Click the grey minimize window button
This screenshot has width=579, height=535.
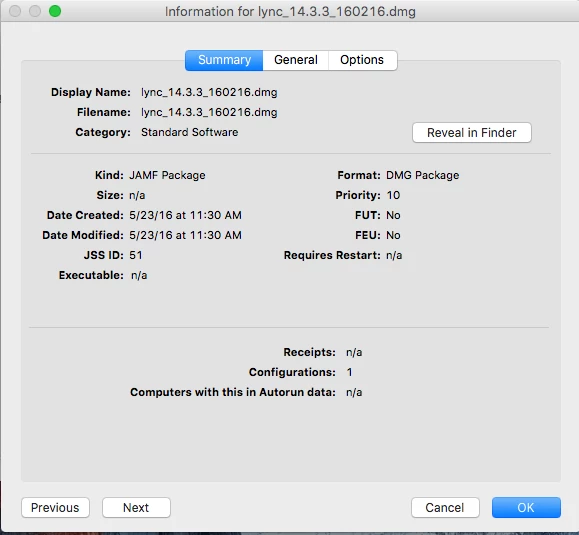[35, 11]
